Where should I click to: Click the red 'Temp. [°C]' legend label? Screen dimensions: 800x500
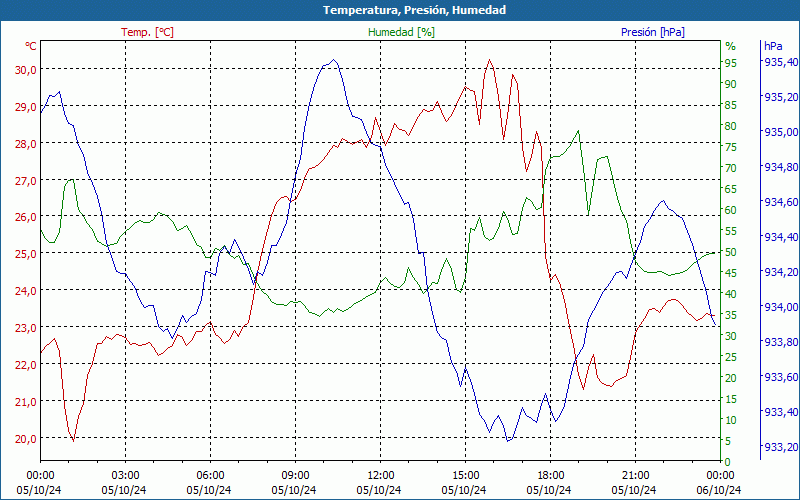(147, 32)
